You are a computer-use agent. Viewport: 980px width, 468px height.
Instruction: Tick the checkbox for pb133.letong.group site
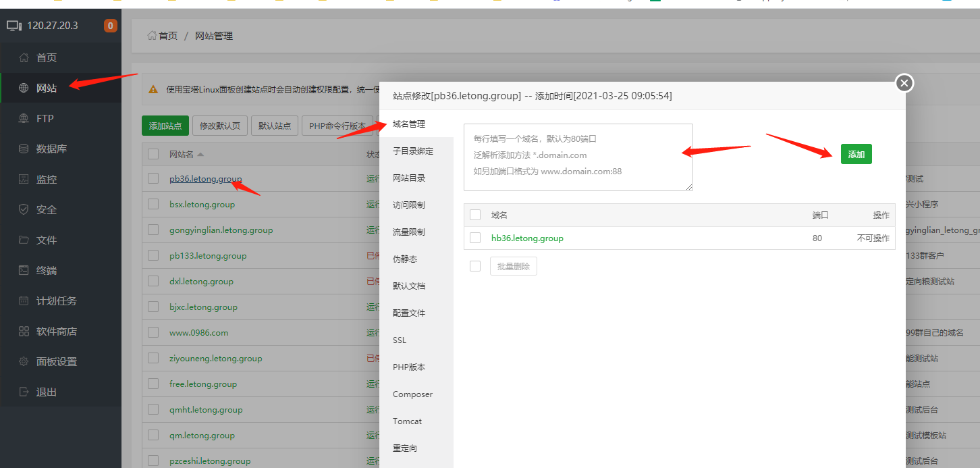153,255
